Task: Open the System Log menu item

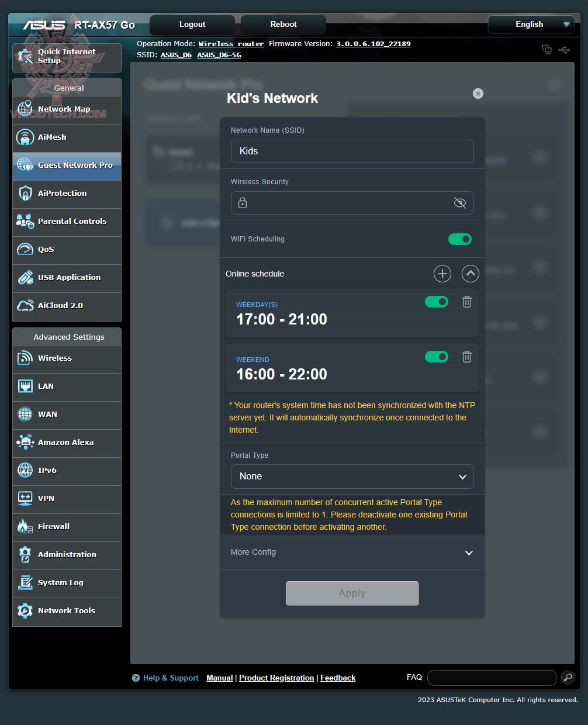Action: 67,583
